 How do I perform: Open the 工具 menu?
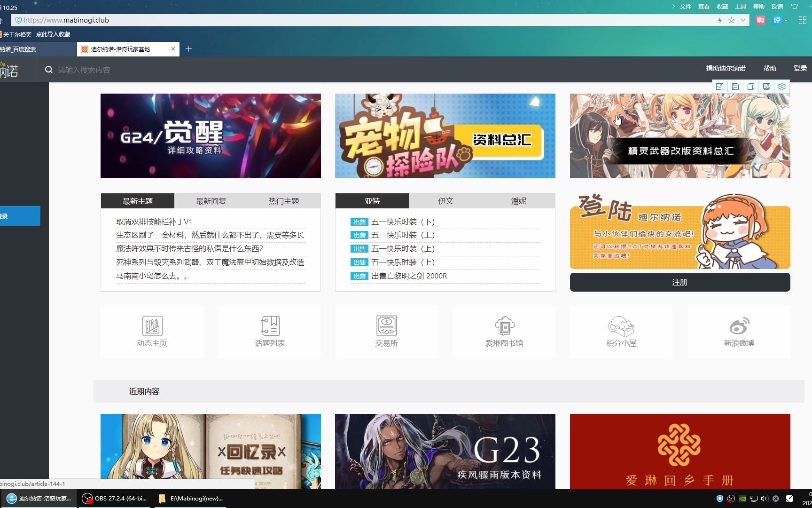coord(741,7)
